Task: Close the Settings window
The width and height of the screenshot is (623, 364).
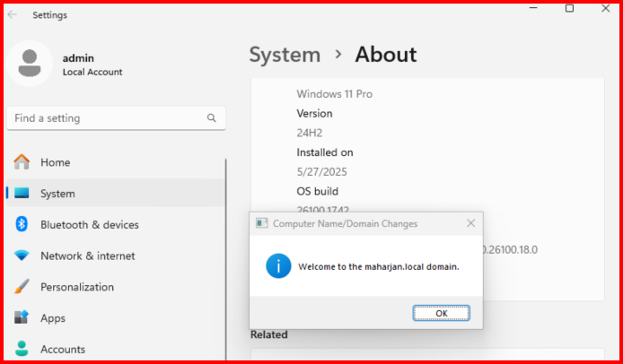Action: [x=606, y=8]
